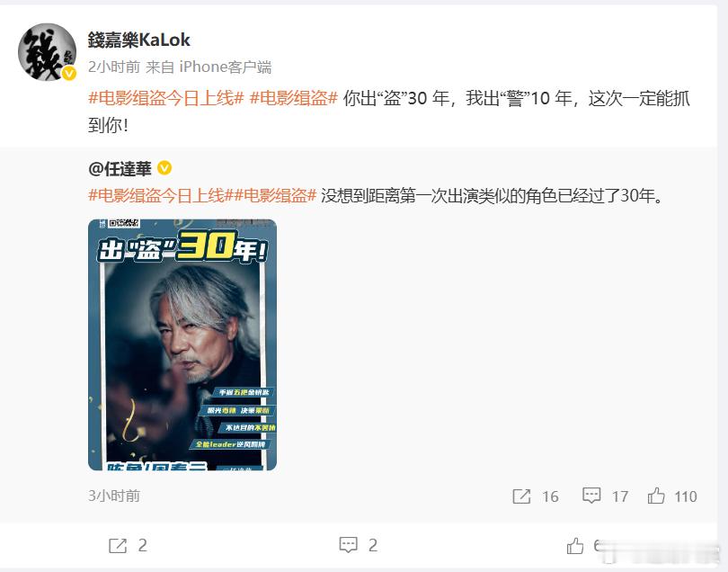Click the bottom repost icon showing 2

coord(118,546)
